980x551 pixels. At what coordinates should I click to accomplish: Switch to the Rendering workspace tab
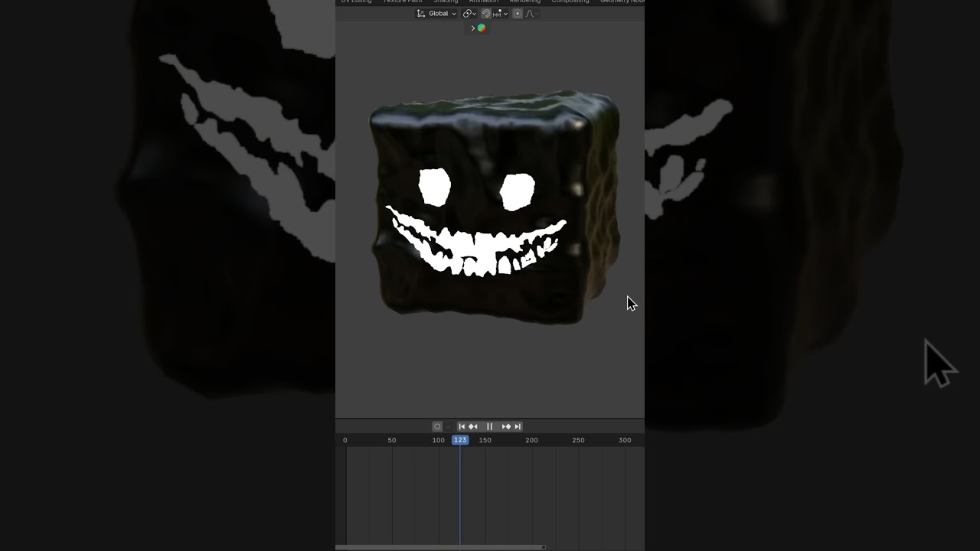[x=525, y=2]
